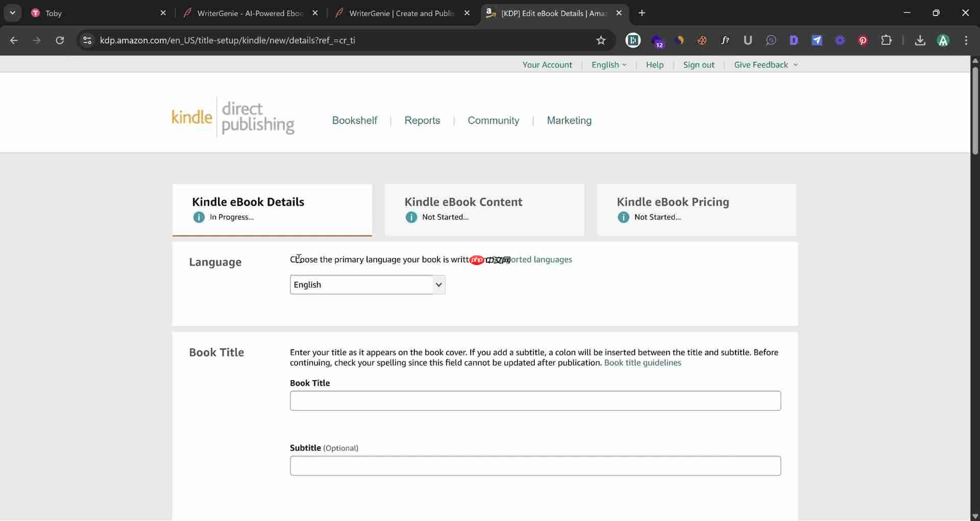Viewport: 980px width, 521px height.
Task: Open the paper plane extension icon
Action: pyautogui.click(x=817, y=40)
